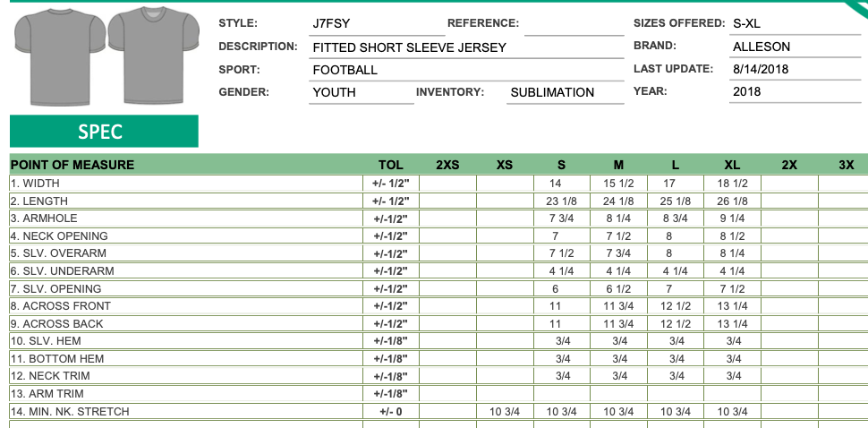Click the WIDTH cell for size S
The image size is (868, 428).
coord(561,184)
